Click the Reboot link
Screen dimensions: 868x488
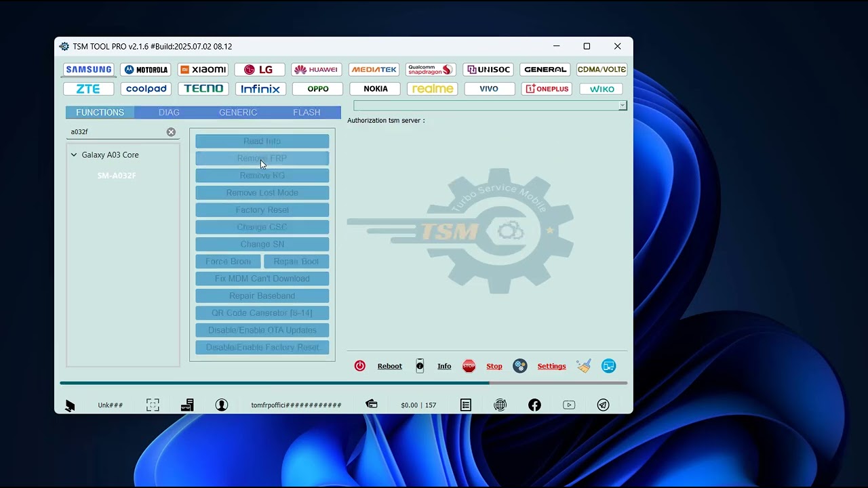390,366
